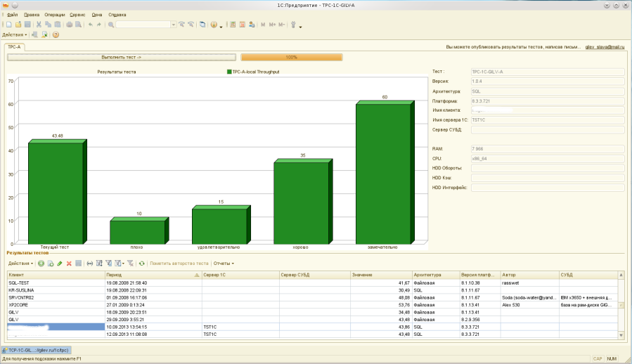Click the Disable filter crossed funnel icon

[x=130, y=264]
